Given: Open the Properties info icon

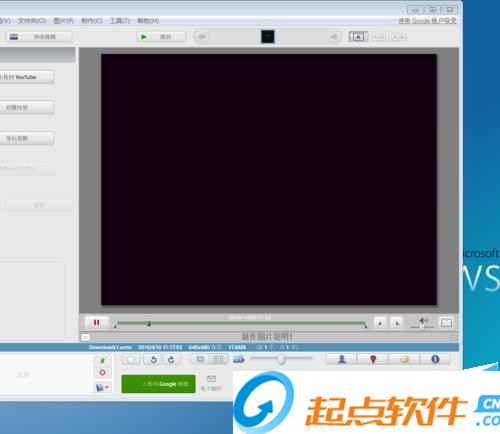Looking at the screenshot, I should point(435,359).
